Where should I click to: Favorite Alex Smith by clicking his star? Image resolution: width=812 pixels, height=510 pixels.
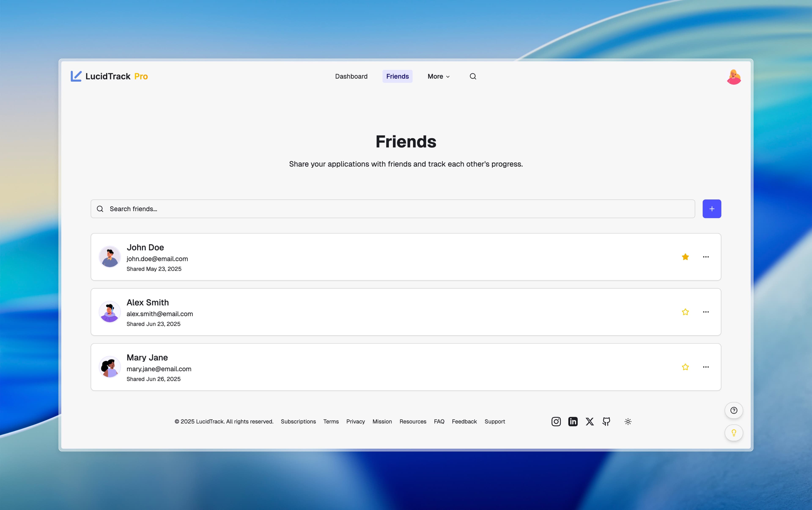point(685,312)
